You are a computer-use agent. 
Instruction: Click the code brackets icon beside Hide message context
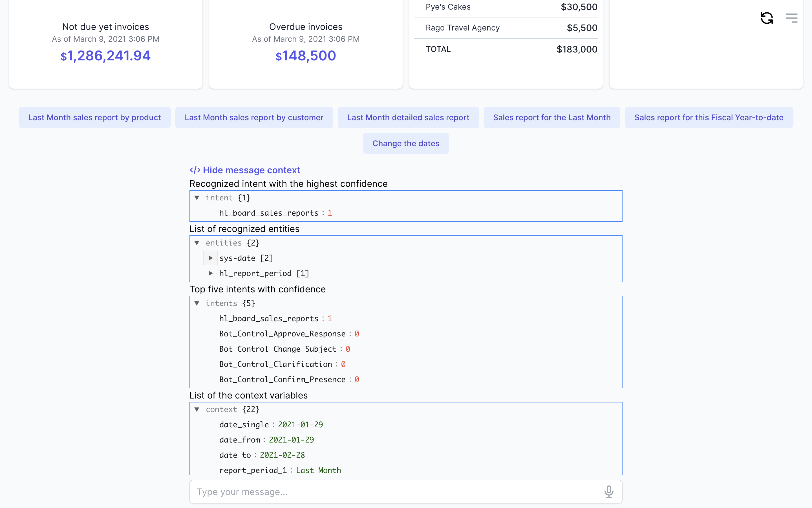click(x=195, y=170)
